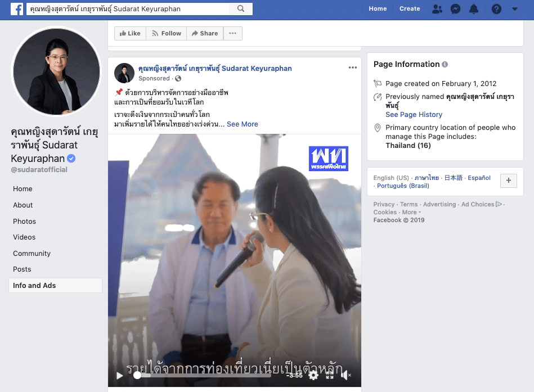Click the search magnifier icon
The width and height of the screenshot is (534, 392).
(x=241, y=9)
